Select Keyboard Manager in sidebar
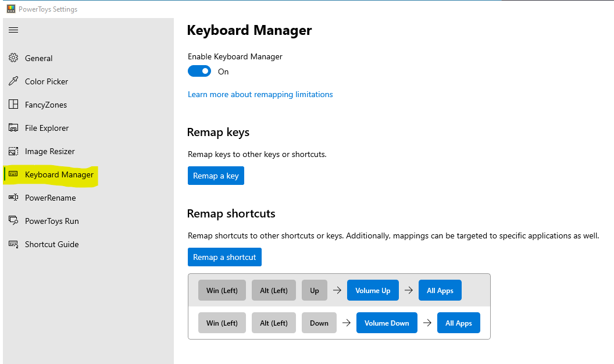The image size is (614, 364). pos(88,174)
